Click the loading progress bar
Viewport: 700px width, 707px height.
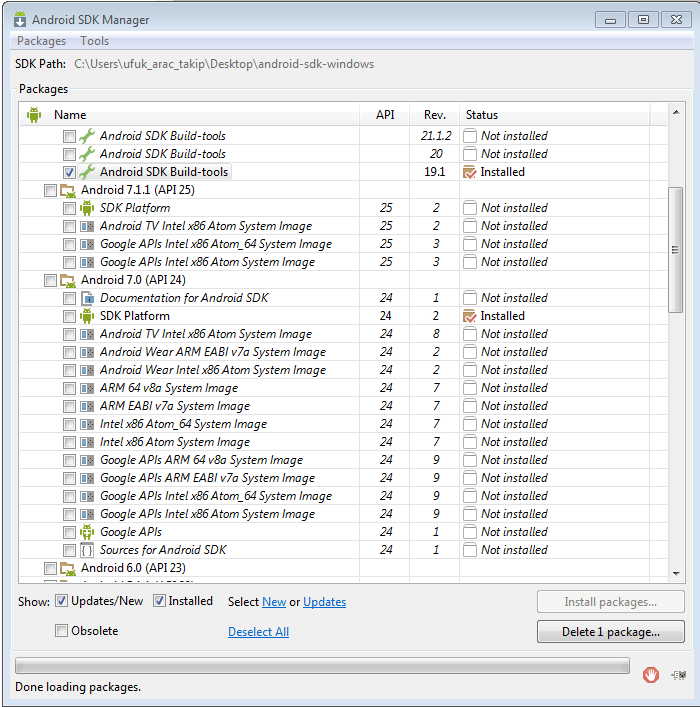click(322, 666)
